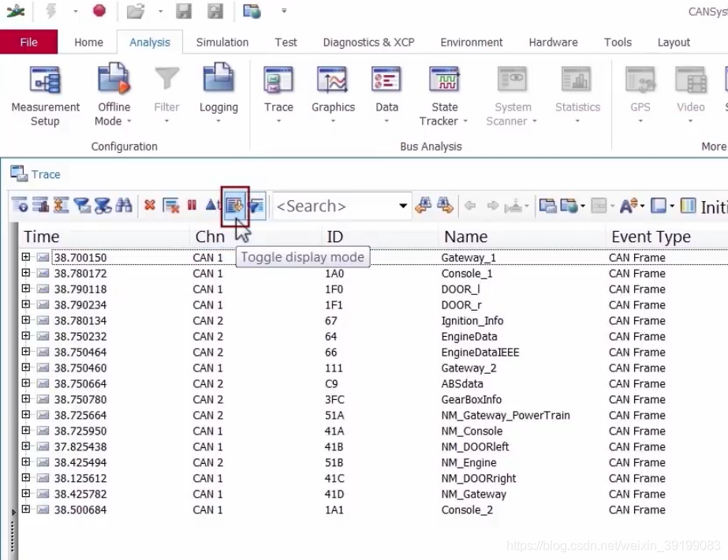Switch to the Simulation ribbon tab
The image size is (728, 560).
click(x=222, y=43)
